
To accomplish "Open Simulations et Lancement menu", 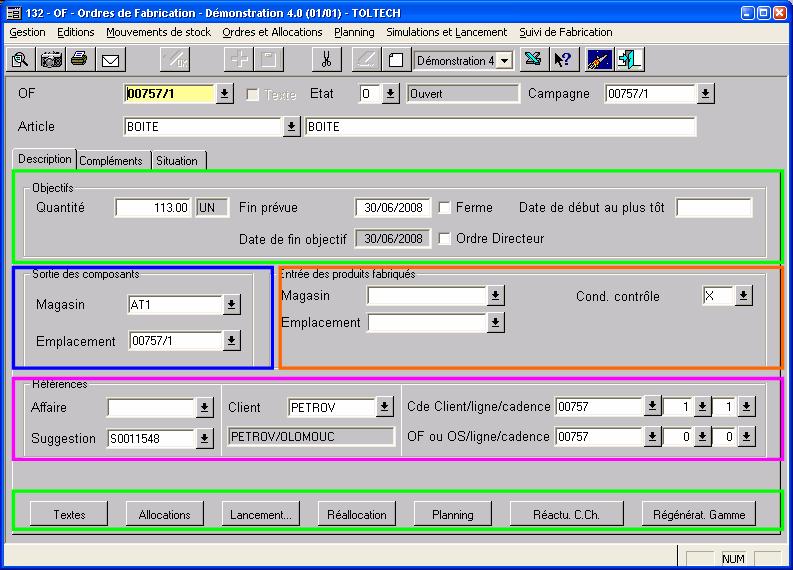I will click(447, 32).
